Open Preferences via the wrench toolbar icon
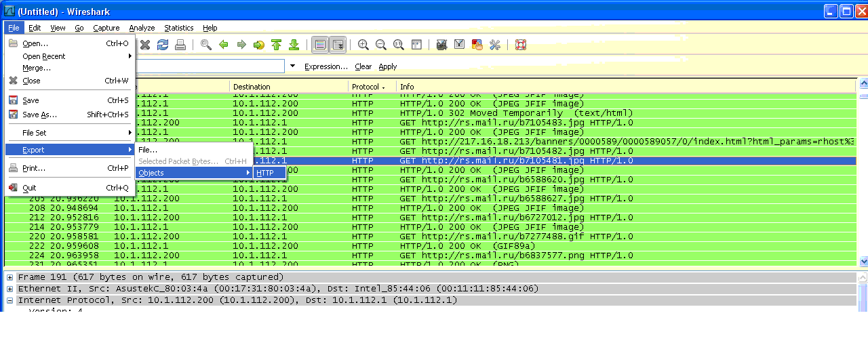868x347 pixels. (494, 45)
